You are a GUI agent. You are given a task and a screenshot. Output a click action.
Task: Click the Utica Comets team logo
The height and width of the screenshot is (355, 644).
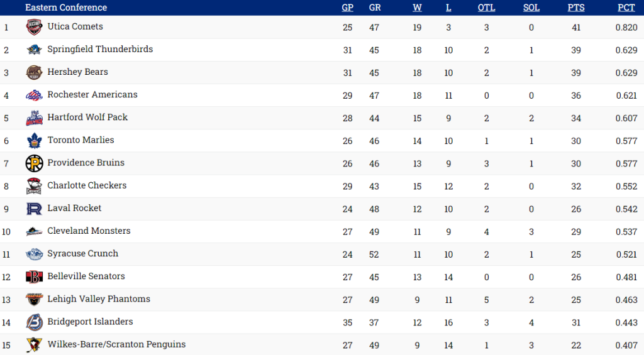(x=34, y=27)
